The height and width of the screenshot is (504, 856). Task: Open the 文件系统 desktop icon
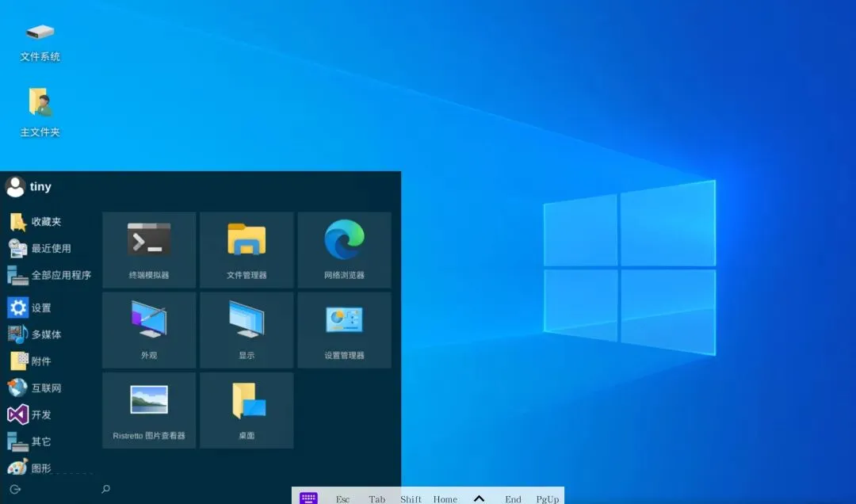pyautogui.click(x=40, y=42)
